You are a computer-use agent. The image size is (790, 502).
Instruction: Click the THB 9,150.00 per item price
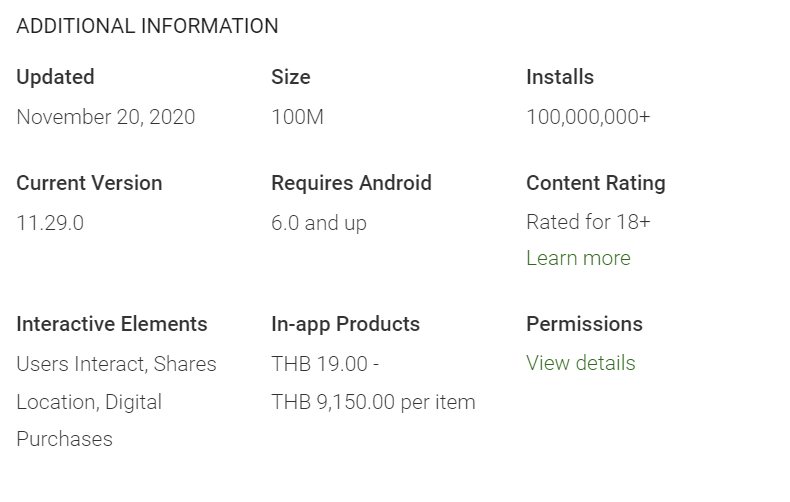pyautogui.click(x=373, y=402)
